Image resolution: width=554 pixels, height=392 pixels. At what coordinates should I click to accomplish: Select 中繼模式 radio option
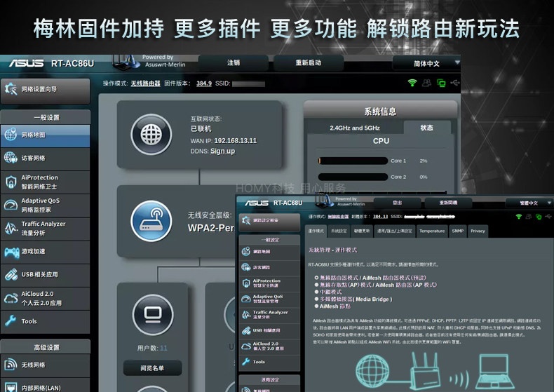[316, 292]
